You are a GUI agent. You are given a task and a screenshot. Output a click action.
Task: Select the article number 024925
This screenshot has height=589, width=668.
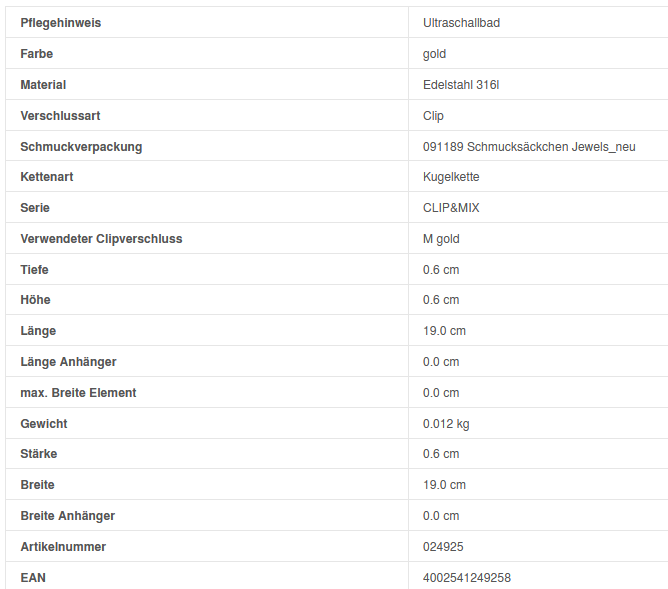click(x=443, y=547)
